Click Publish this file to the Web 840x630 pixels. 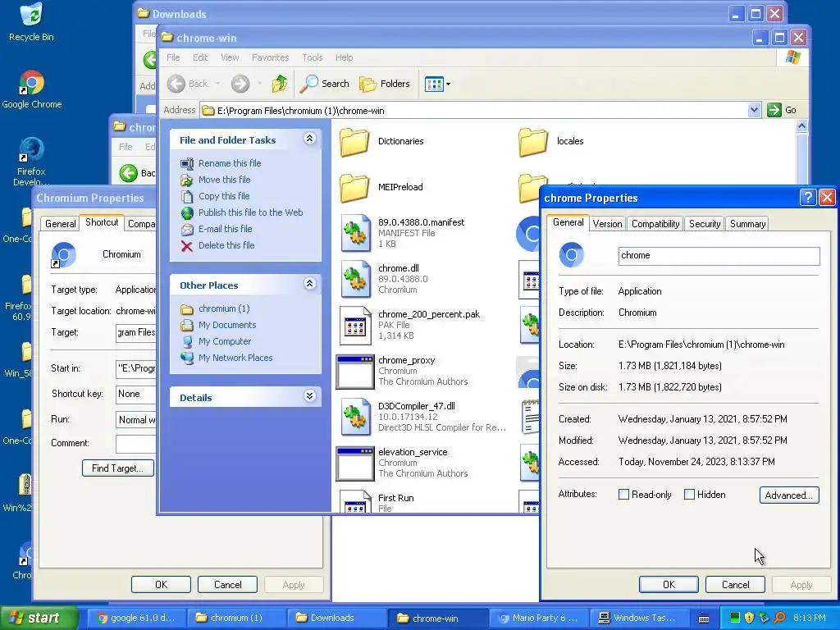(x=251, y=212)
